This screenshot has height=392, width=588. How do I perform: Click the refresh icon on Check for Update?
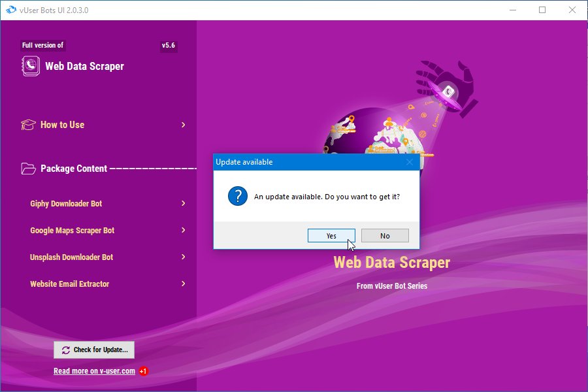click(x=66, y=350)
